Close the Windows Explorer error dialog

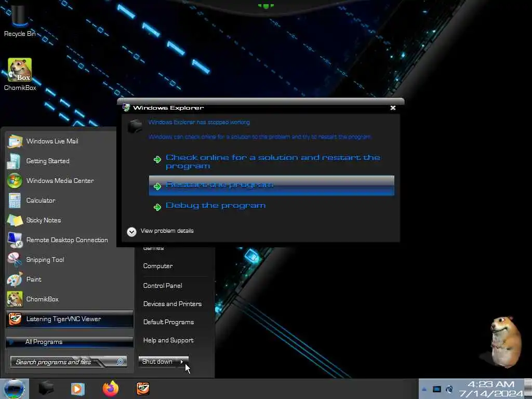pyautogui.click(x=393, y=108)
